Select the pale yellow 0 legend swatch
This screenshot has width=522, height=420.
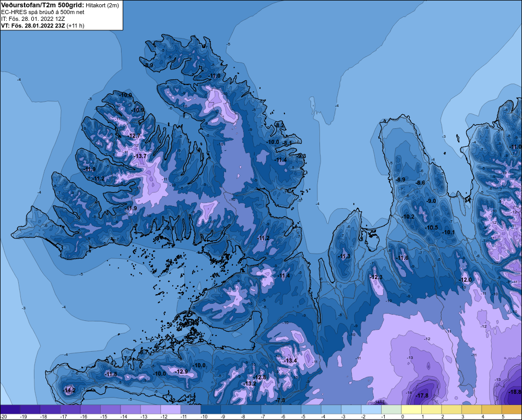tap(411, 410)
